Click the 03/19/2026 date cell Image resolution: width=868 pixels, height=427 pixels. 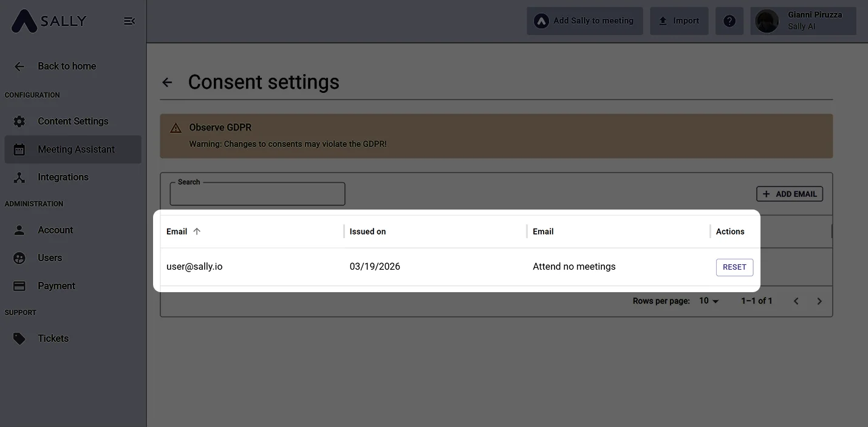click(375, 267)
